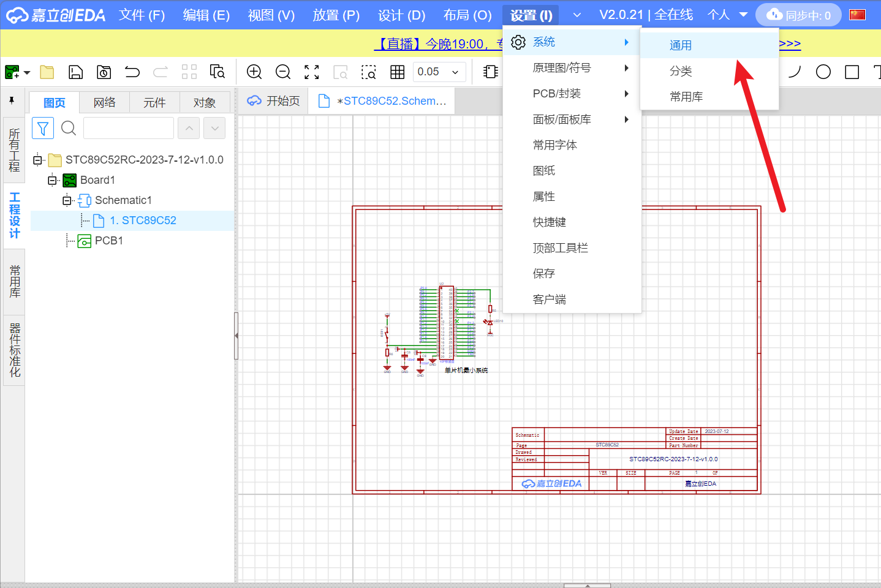
Task: Click the undo arrow icon
Action: click(x=132, y=72)
